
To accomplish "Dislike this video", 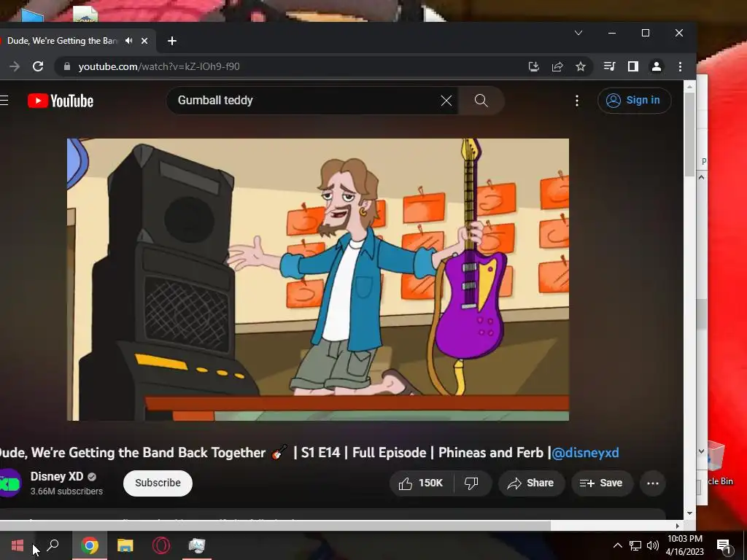I will coord(472,483).
